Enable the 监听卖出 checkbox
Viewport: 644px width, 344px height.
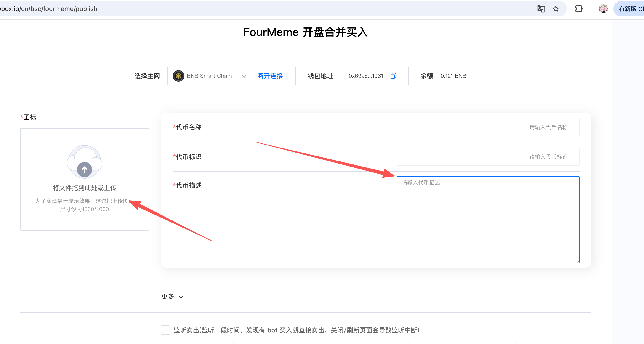pyautogui.click(x=165, y=330)
